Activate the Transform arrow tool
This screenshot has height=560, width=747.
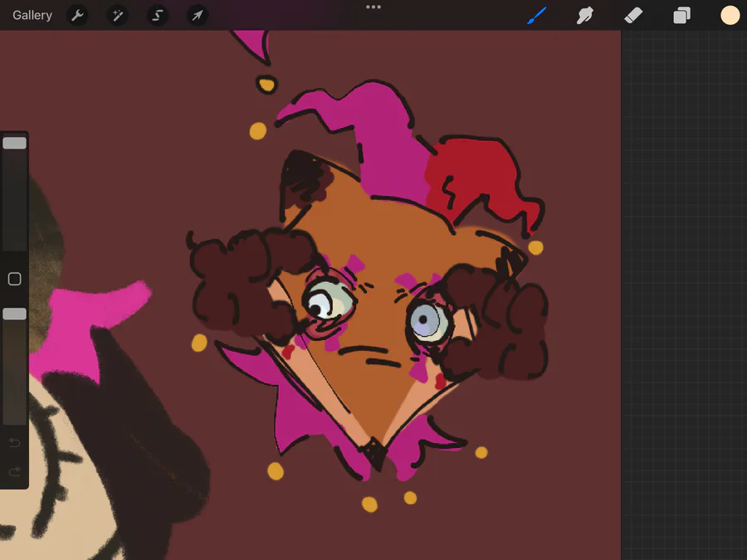(x=198, y=15)
